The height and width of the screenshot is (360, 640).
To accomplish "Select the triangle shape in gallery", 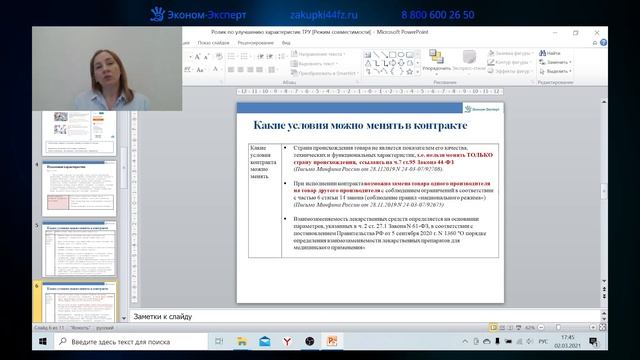I will (368, 63).
